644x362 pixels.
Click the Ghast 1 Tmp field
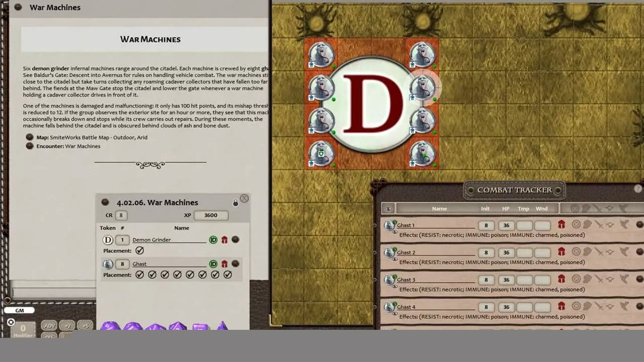pyautogui.click(x=524, y=225)
